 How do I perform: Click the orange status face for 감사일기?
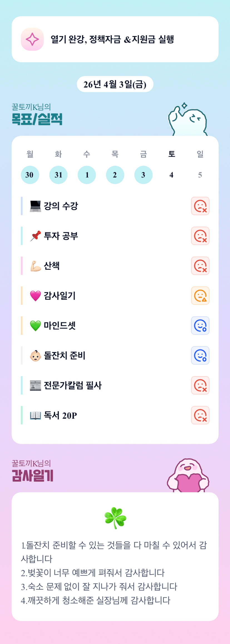pos(200,296)
